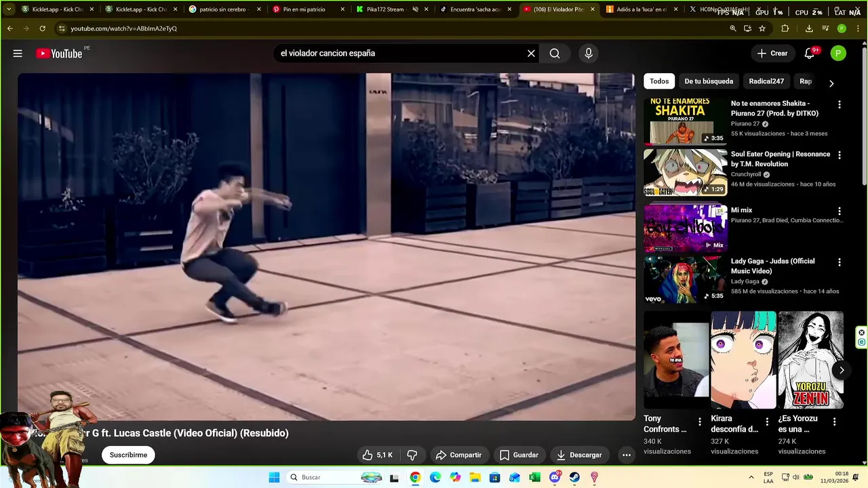The height and width of the screenshot is (488, 868).
Task: Open Microsoft Edge from the taskbar
Action: click(x=435, y=477)
